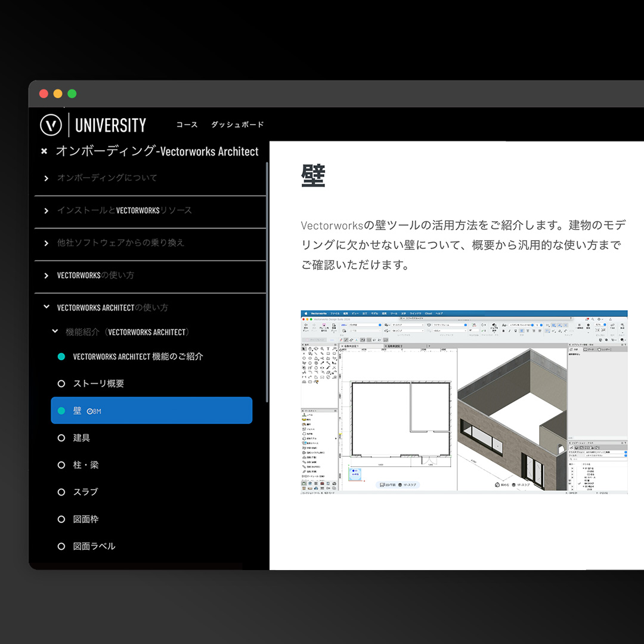
Task: Click the status circle beside 図面枠
Action: (x=61, y=519)
